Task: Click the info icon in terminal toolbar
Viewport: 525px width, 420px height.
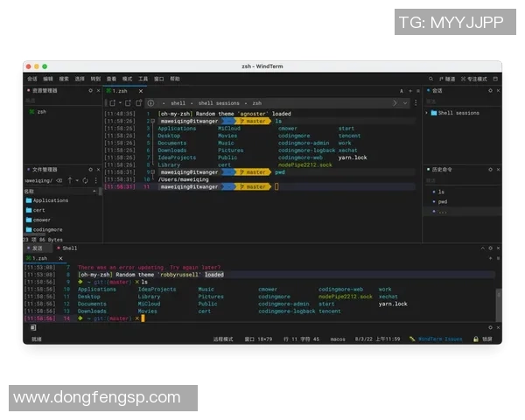Action: click(x=150, y=102)
